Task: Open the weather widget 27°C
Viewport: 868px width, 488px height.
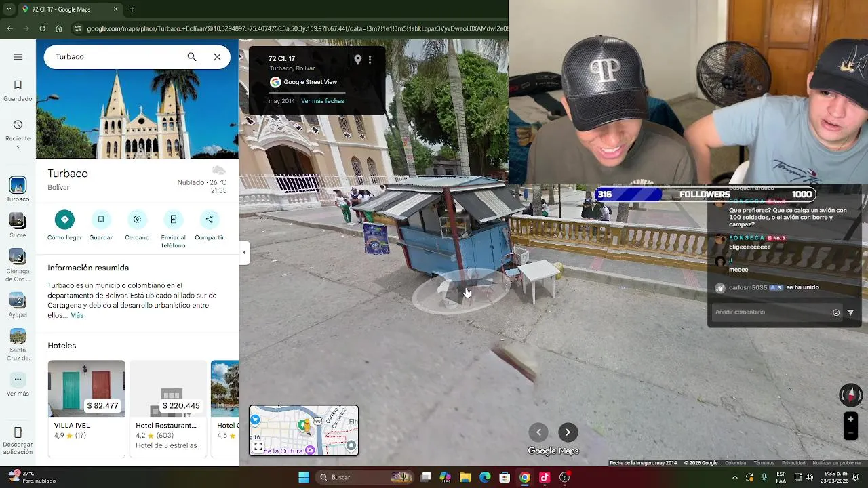Action: [32, 477]
